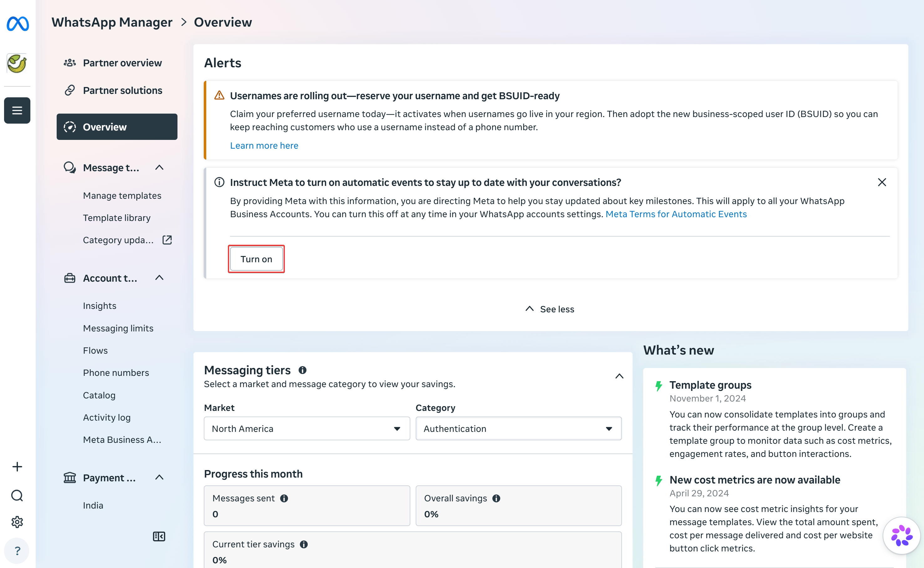Image resolution: width=924 pixels, height=568 pixels.
Task: Open Meta Terms for Automatic Events link
Action: pos(676,214)
